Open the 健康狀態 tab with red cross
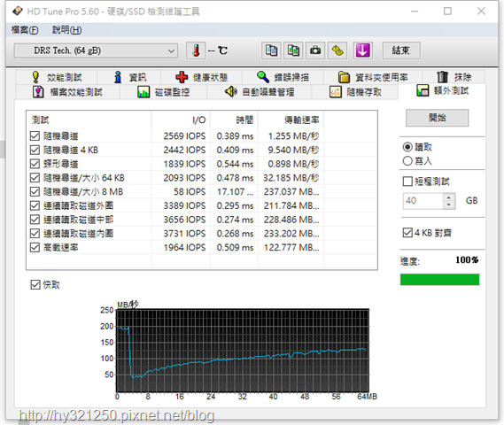 pos(202,77)
